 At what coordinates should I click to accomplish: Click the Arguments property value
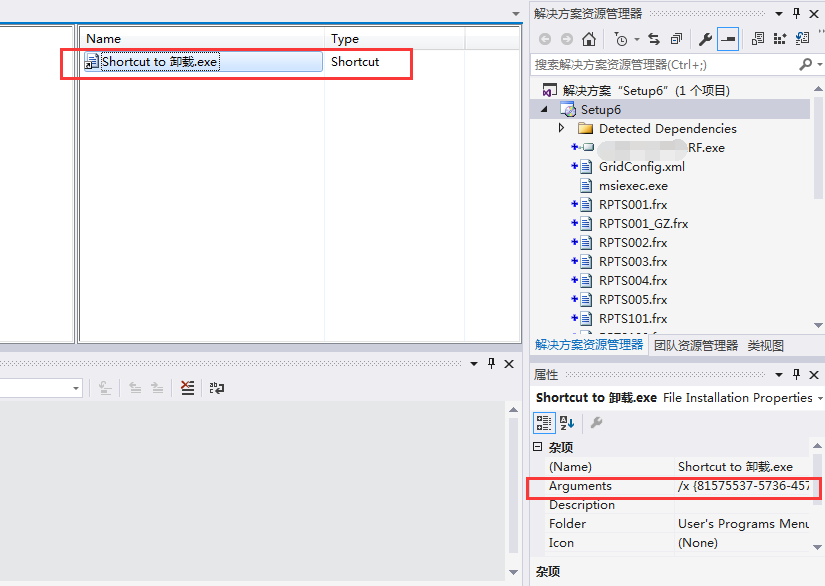pos(742,486)
